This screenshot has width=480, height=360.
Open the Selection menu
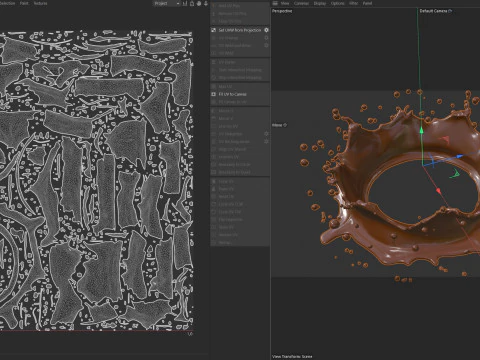click(7, 3)
